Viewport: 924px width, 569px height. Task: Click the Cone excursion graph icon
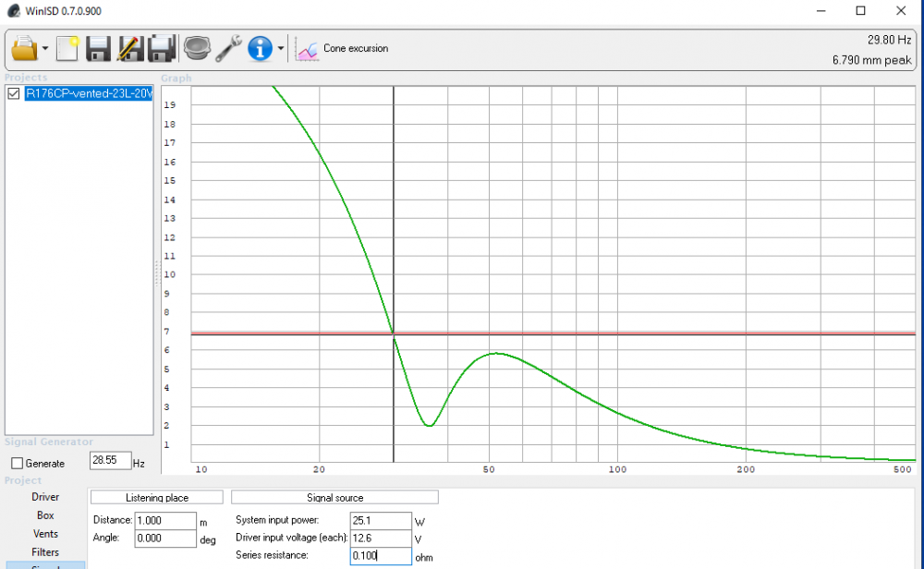(307, 49)
